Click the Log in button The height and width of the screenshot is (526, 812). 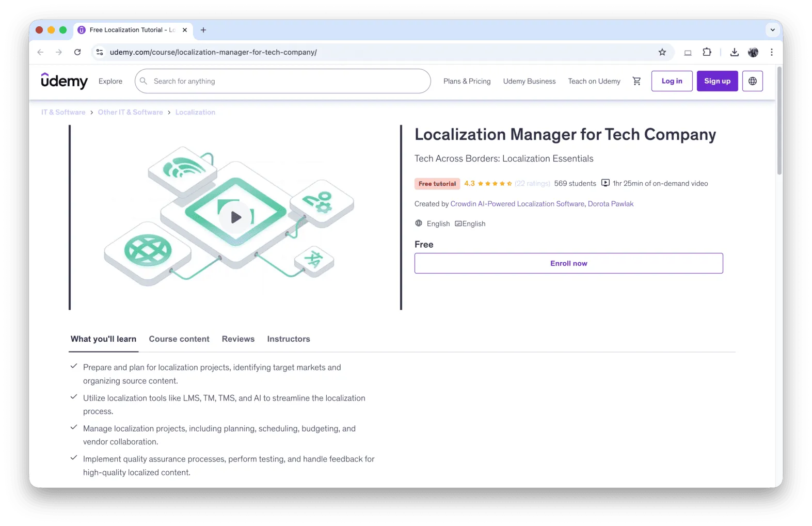(672, 81)
